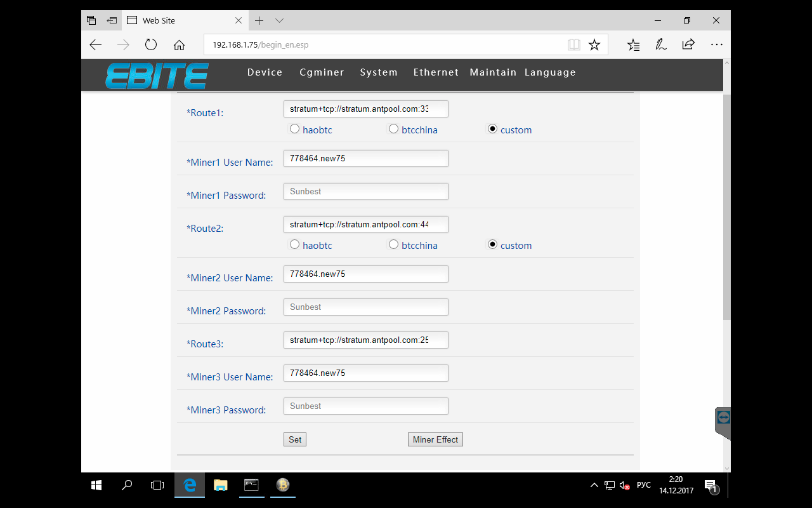Open Task View on taskbar
The width and height of the screenshot is (812, 508).
157,485
